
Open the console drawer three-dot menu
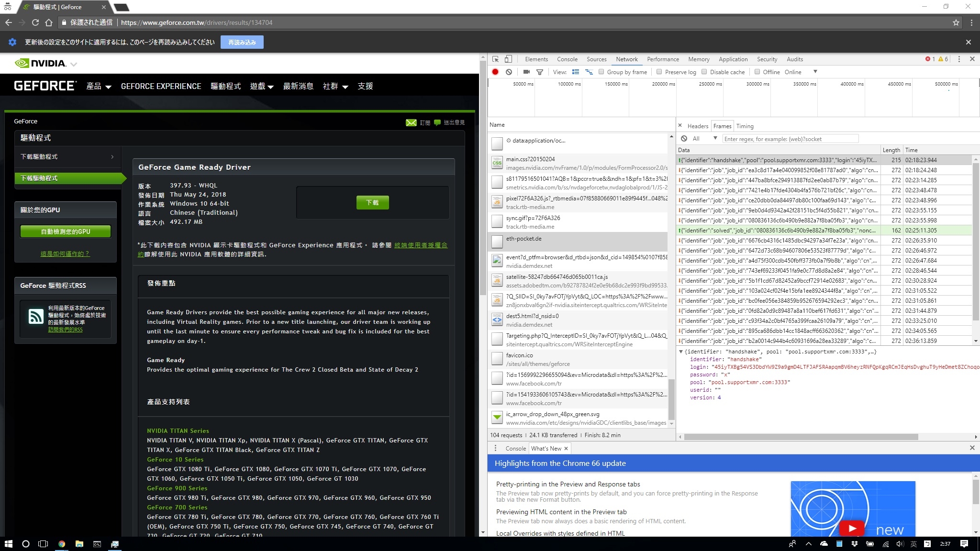[495, 448]
